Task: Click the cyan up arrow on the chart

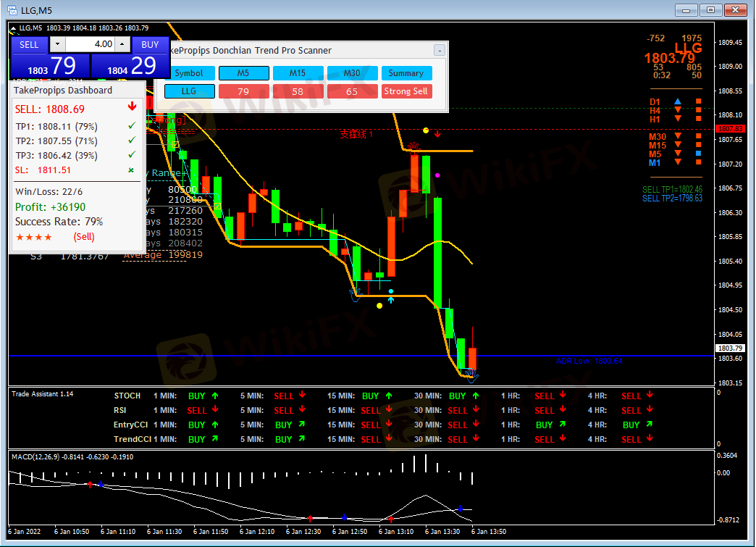Action: coord(391,299)
